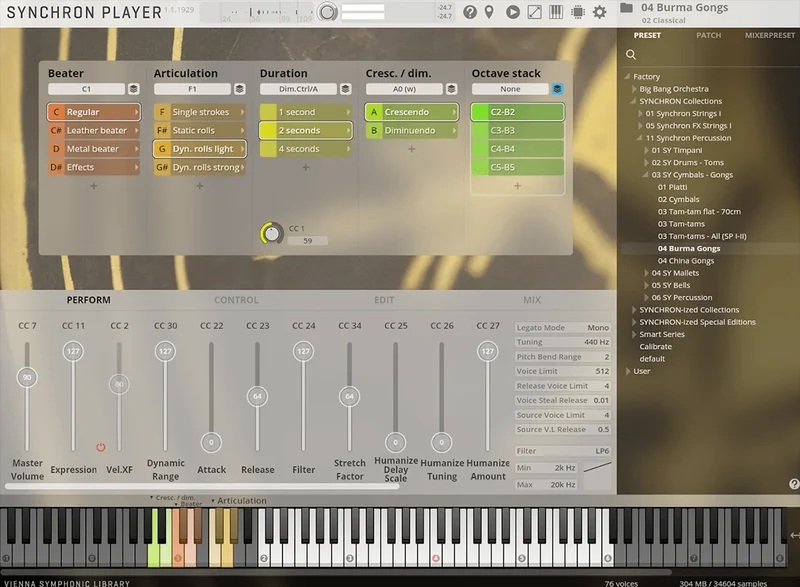Toggle the piano keyboard icon in toolbar
This screenshot has height=587, width=800.
pos(556,12)
